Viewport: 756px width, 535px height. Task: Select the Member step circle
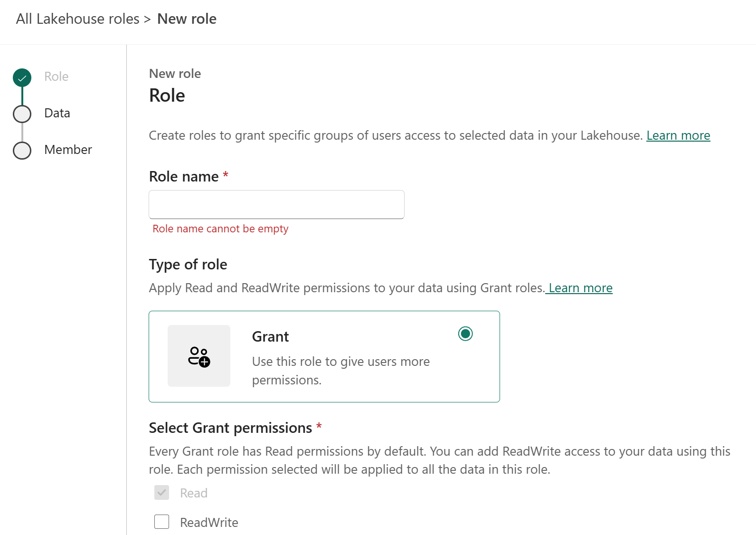[22, 151]
